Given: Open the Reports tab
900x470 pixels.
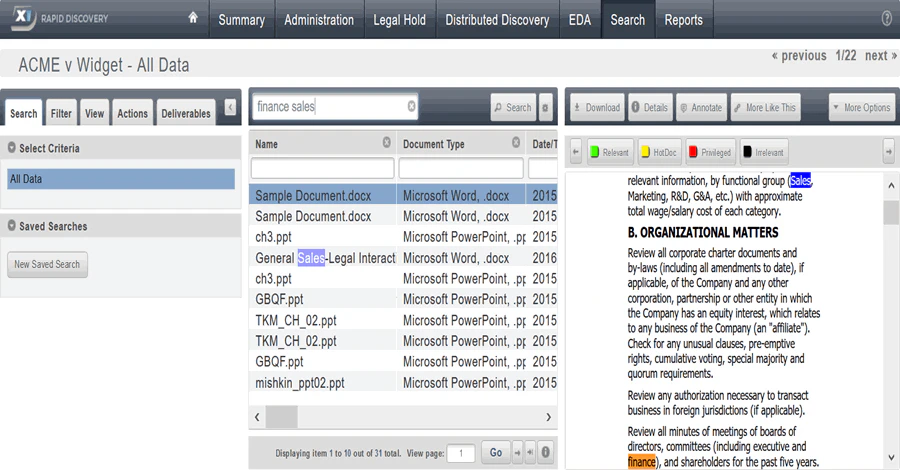Looking at the screenshot, I should (684, 20).
